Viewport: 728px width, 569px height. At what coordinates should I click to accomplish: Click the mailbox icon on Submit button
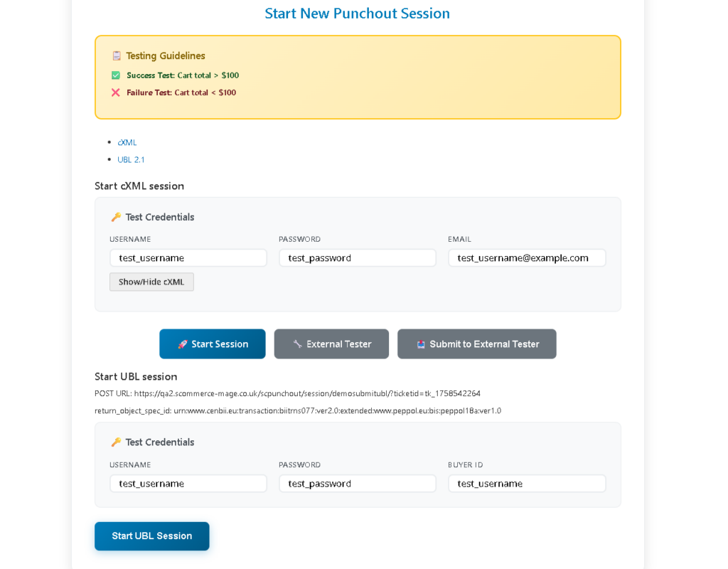(x=421, y=344)
